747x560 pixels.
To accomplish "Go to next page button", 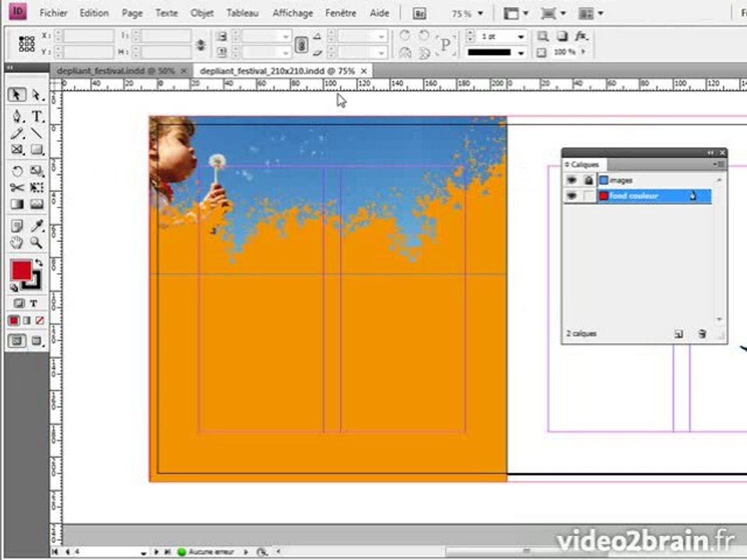I will (156, 552).
